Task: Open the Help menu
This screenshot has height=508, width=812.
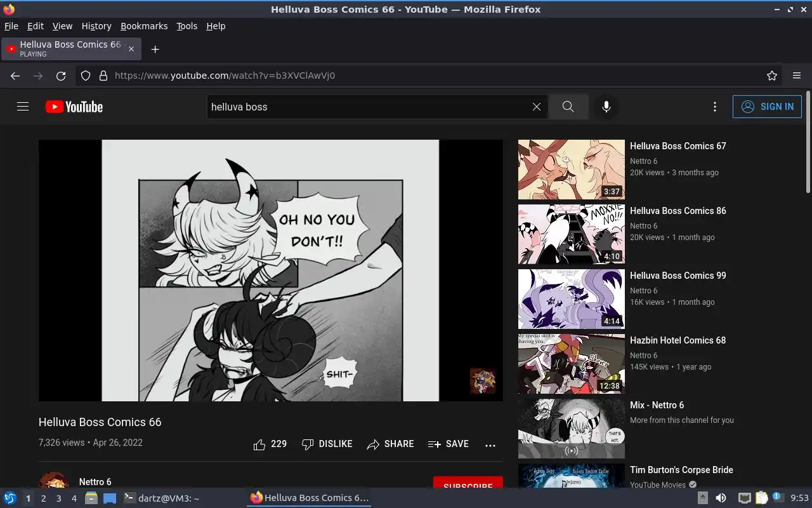Action: [x=216, y=26]
